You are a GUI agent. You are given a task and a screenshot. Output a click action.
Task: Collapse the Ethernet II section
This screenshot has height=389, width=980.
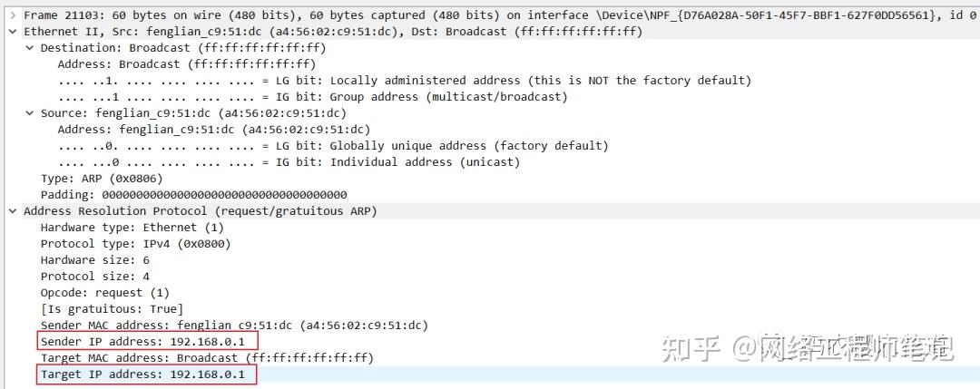[12, 32]
